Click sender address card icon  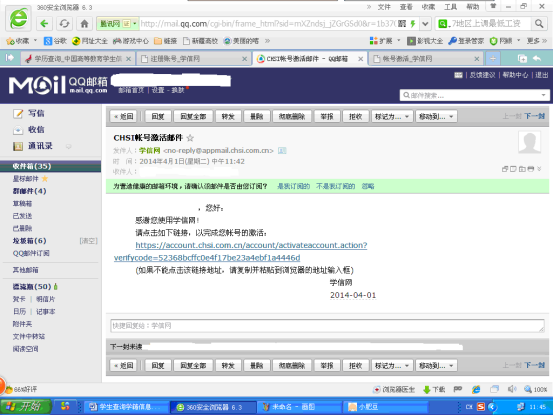pyautogui.click(x=282, y=151)
